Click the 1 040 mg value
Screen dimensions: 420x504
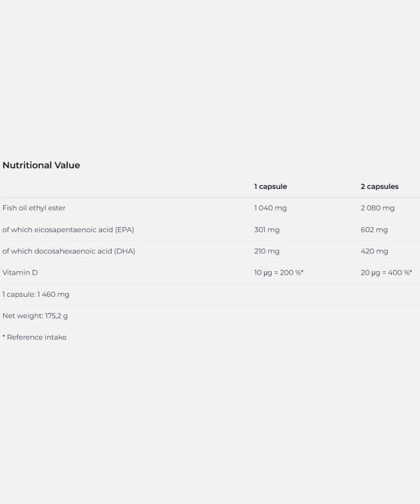pyautogui.click(x=270, y=208)
